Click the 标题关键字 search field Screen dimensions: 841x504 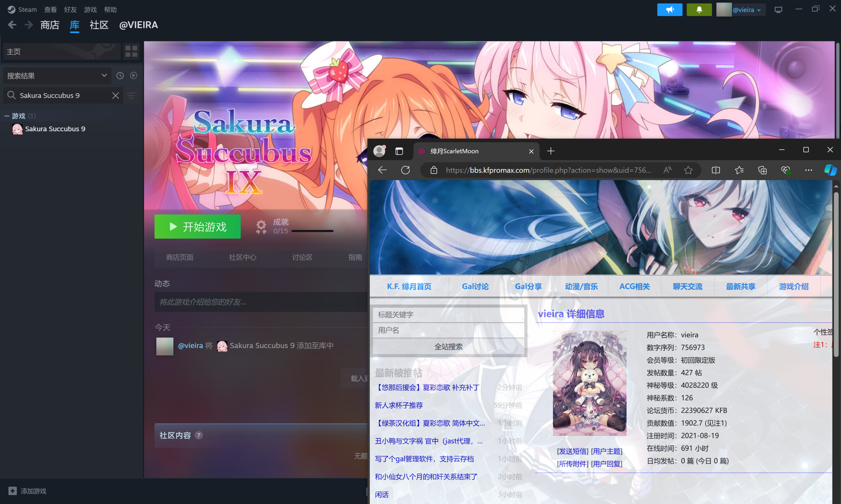tap(448, 314)
